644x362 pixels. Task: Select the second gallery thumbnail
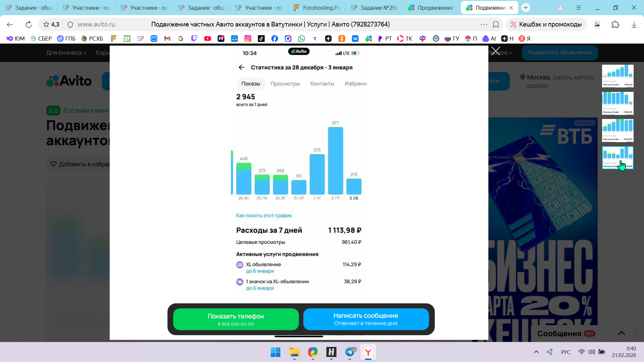pyautogui.click(x=618, y=103)
